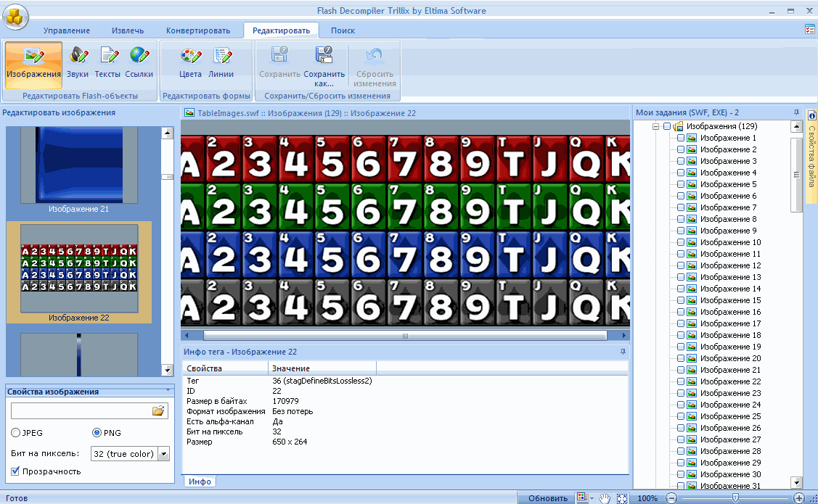The height and width of the screenshot is (504, 818).
Task: Click the Цвета (Colors) icon
Action: [190, 62]
